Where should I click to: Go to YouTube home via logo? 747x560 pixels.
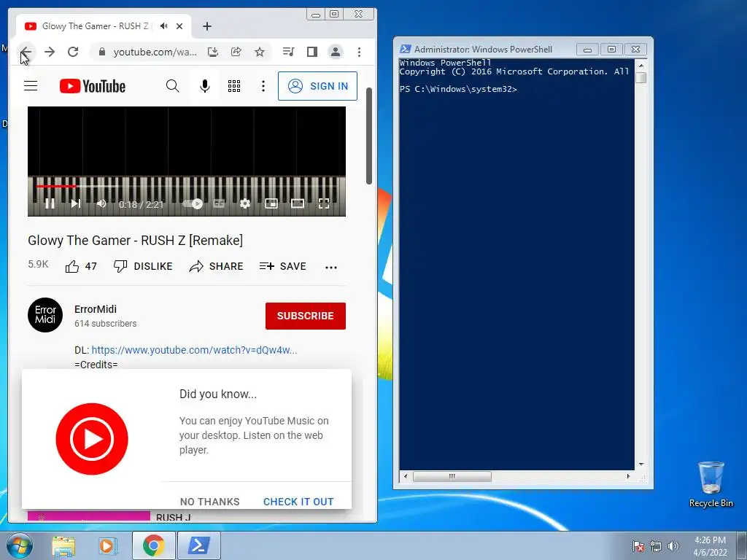pos(93,86)
